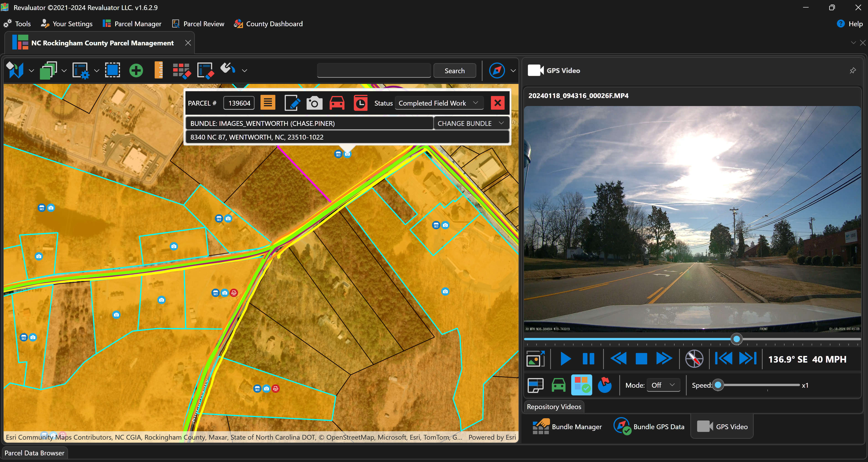The width and height of the screenshot is (868, 462).
Task: Click the compass navigation icon in toolbar
Action: pyautogui.click(x=497, y=71)
